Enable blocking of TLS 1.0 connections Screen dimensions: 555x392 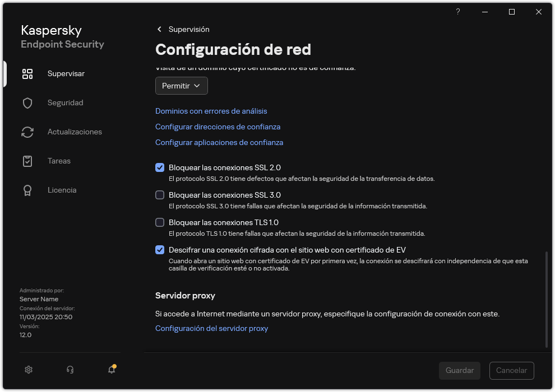click(160, 222)
